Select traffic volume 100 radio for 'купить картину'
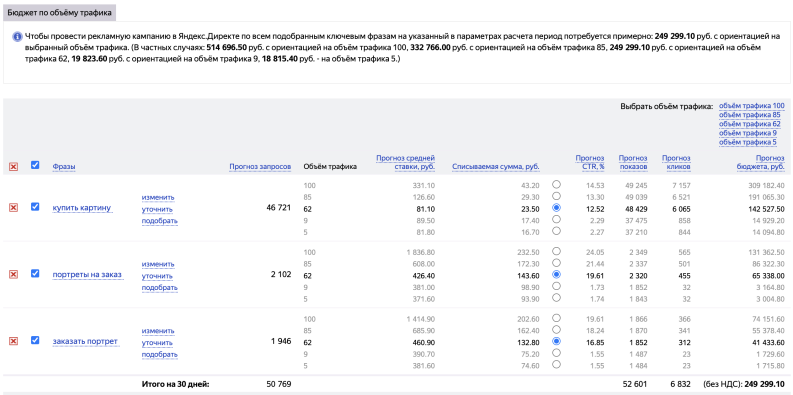 pyautogui.click(x=556, y=184)
